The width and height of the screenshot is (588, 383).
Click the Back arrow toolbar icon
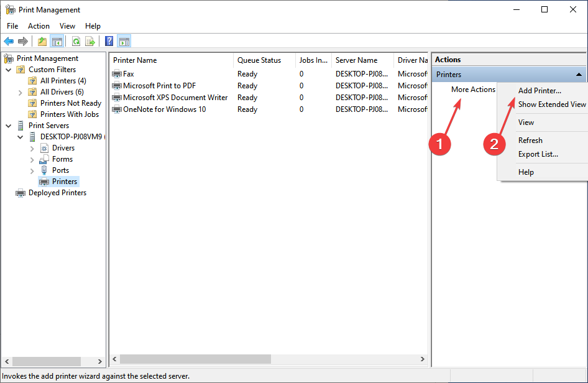click(9, 41)
